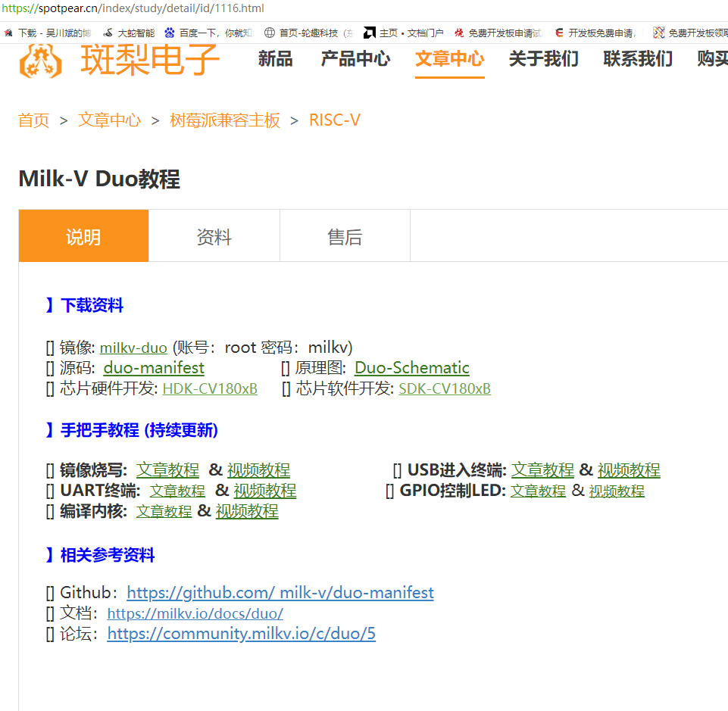Open the community.milkv.io forum URL
The height and width of the screenshot is (711, 728).
tap(241, 634)
